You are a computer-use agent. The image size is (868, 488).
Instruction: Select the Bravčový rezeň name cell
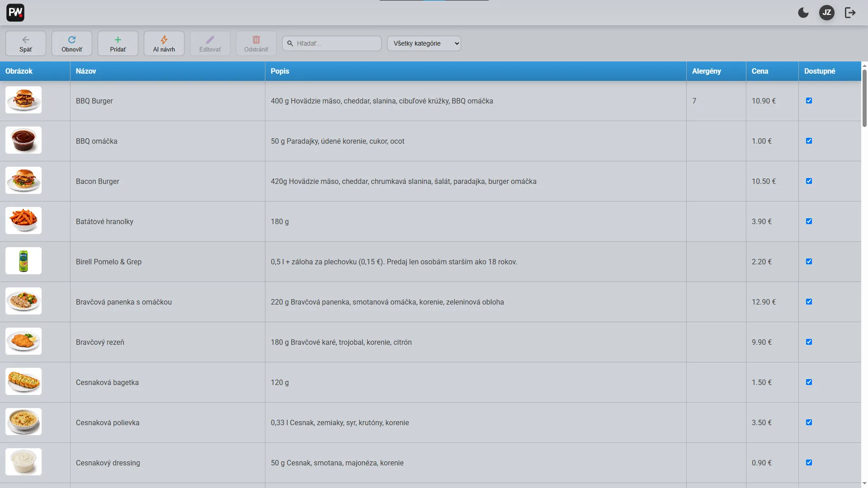tap(168, 342)
